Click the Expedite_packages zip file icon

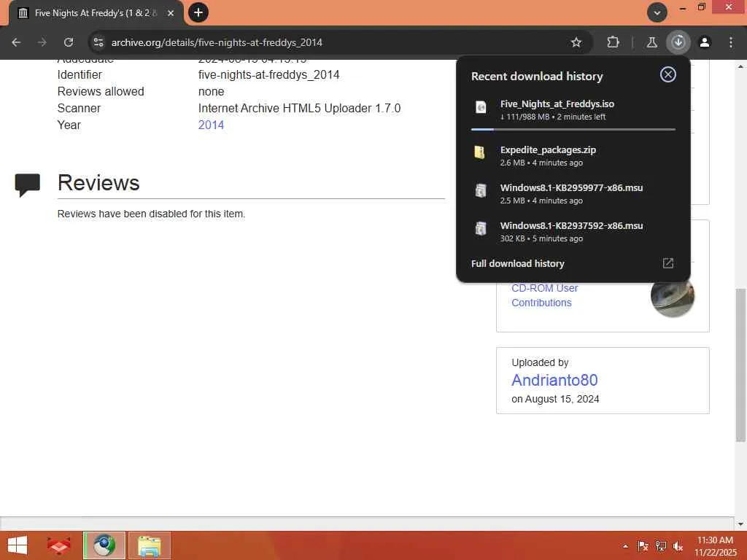pyautogui.click(x=480, y=152)
